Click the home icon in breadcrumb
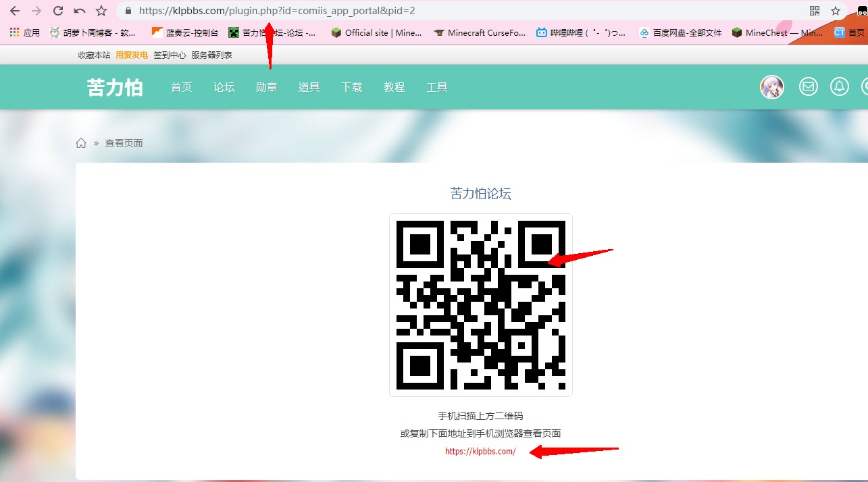This screenshot has width=868, height=482. (81, 143)
